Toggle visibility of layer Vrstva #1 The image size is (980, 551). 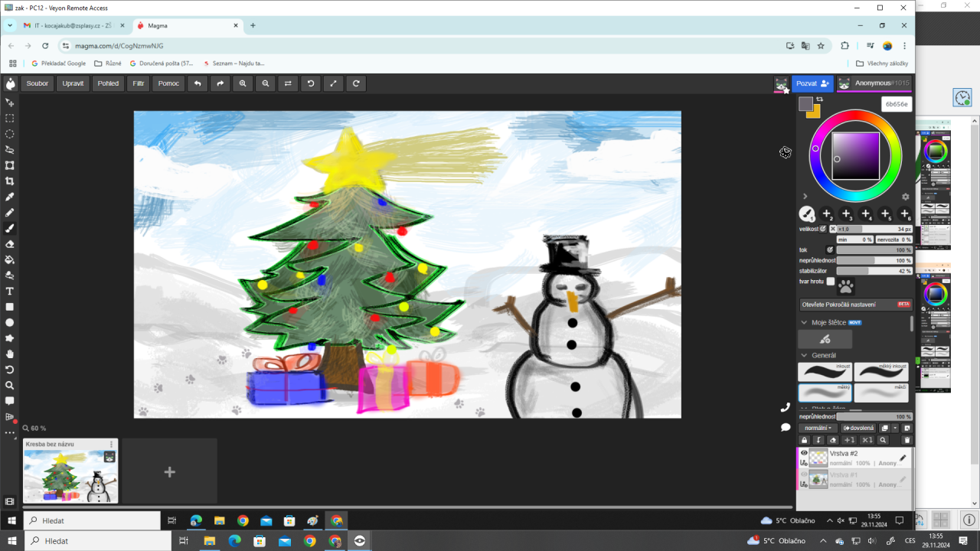click(x=804, y=474)
